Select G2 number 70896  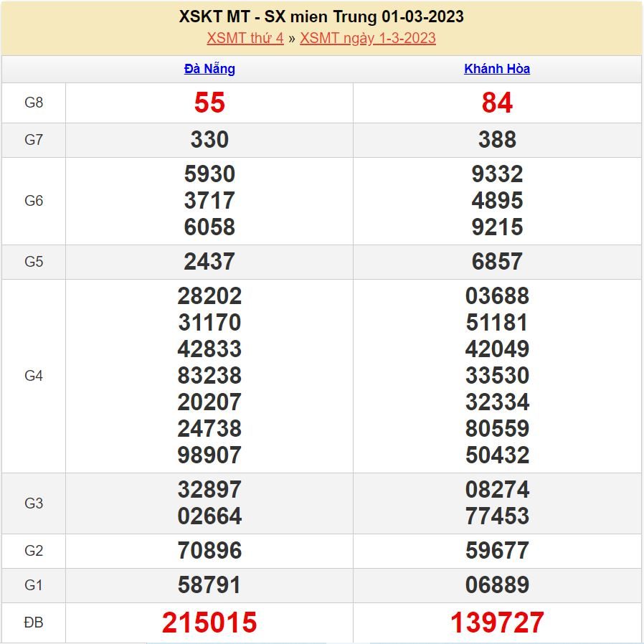click(x=209, y=550)
